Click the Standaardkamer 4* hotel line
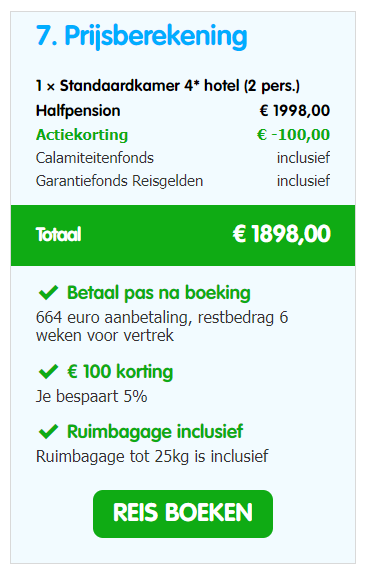The height and width of the screenshot is (575, 370). 168,86
